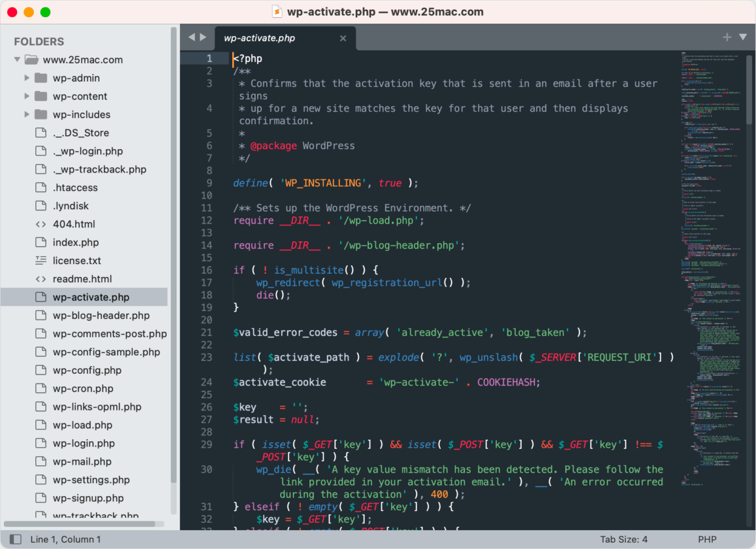Click the file icon beside wp-links-opml.php
This screenshot has height=549, width=756.
(x=41, y=407)
